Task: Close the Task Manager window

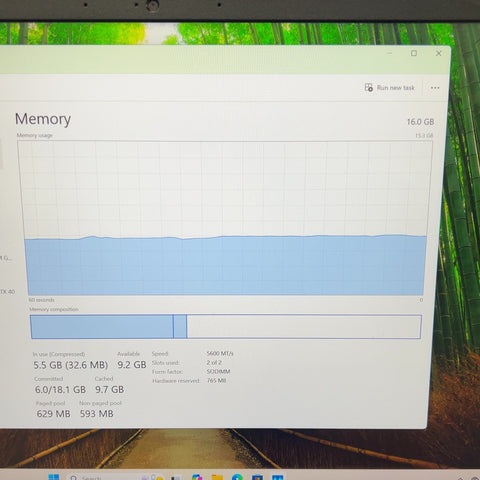Action: click(x=439, y=53)
